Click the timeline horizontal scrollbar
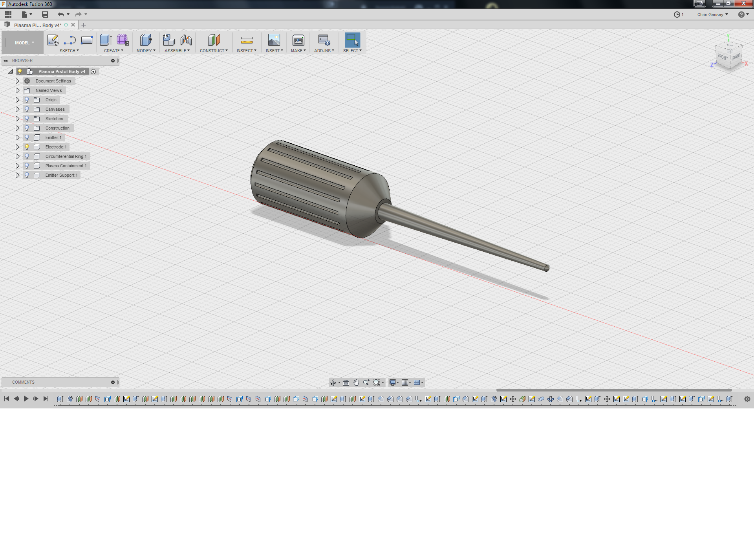The image size is (754, 560). [x=613, y=390]
